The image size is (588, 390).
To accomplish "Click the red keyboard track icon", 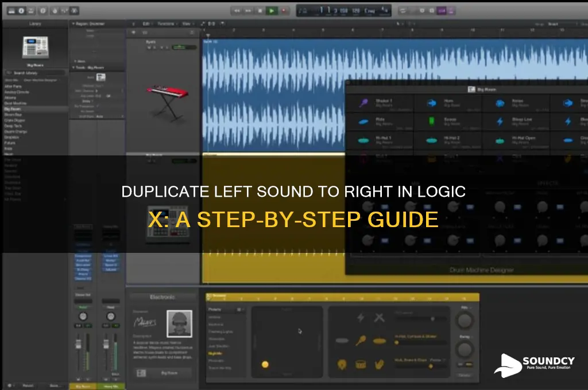I will [x=168, y=103].
